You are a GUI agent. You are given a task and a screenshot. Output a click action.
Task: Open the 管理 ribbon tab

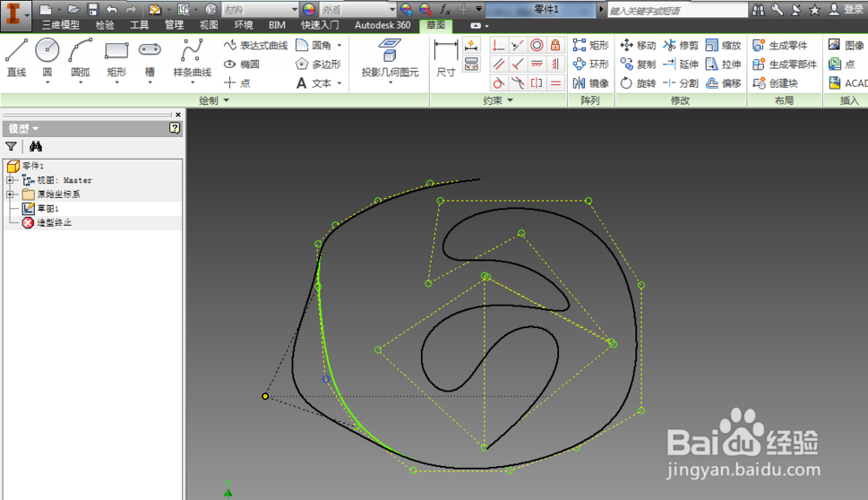[x=174, y=25]
